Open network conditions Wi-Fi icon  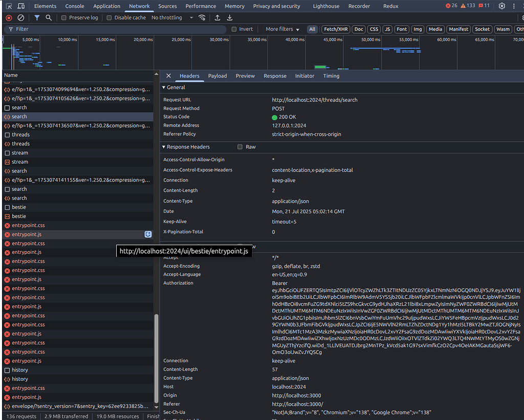[x=202, y=17]
